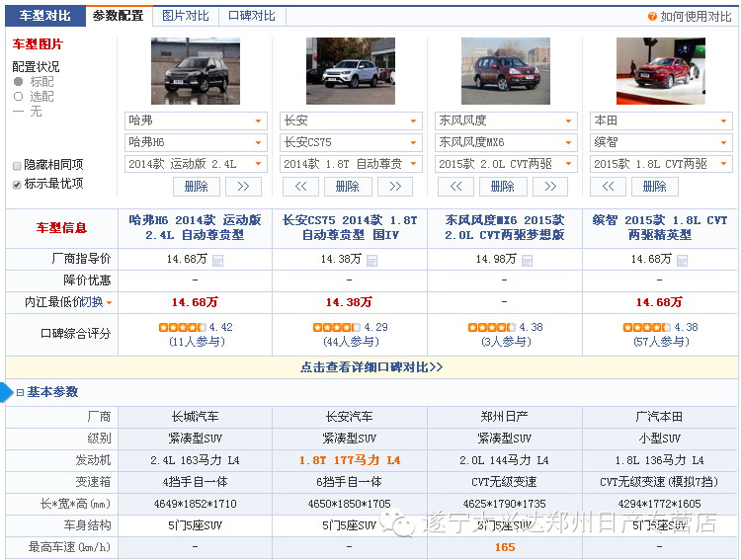741x560 pixels.
Task: Open 缤智 2015款 1.8L CVT title link
Action: (660, 227)
